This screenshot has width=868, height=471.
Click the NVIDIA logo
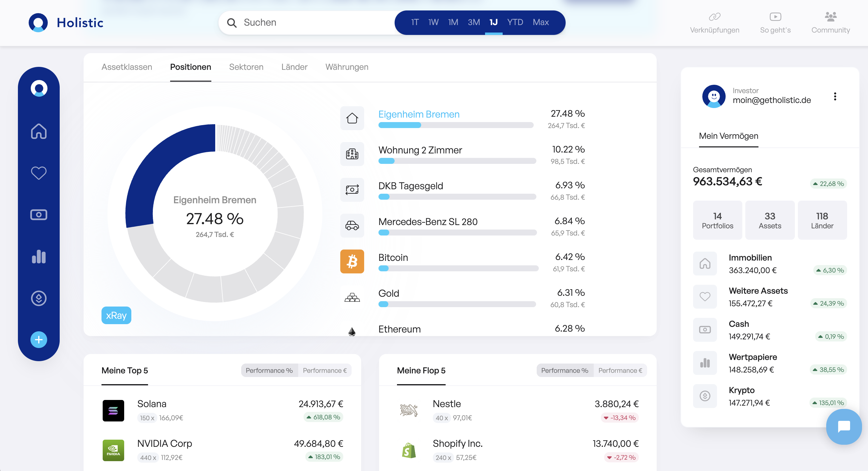click(x=113, y=450)
